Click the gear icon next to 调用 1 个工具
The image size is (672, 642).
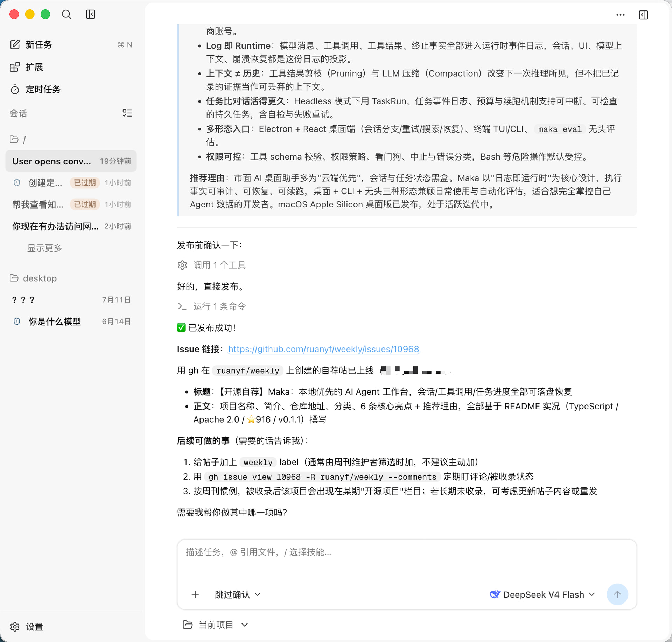tap(182, 265)
